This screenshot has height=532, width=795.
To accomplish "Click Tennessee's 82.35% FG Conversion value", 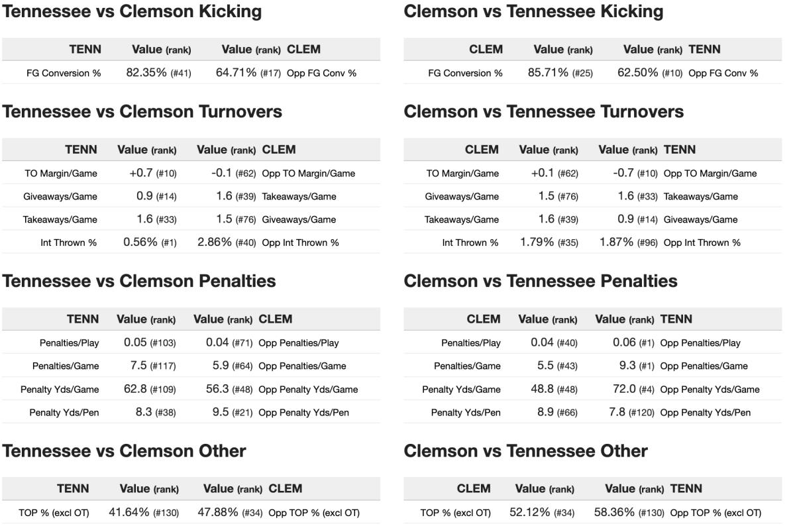I will coord(146,73).
